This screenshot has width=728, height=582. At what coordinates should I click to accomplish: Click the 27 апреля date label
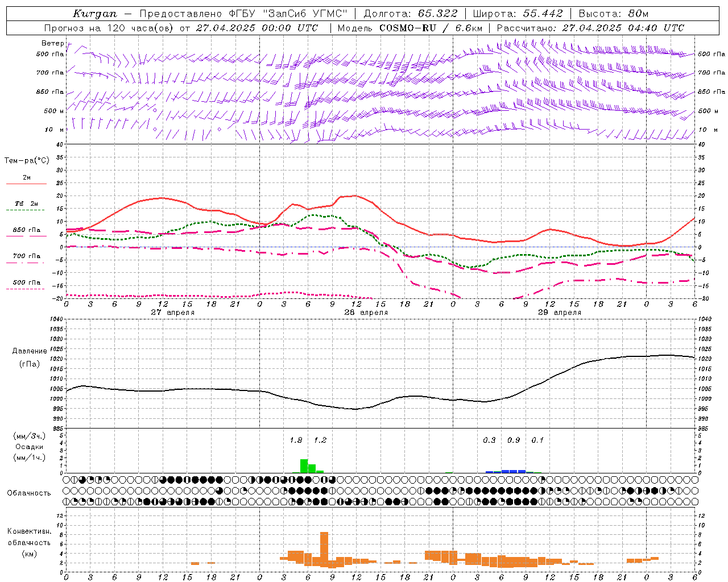coord(172,313)
